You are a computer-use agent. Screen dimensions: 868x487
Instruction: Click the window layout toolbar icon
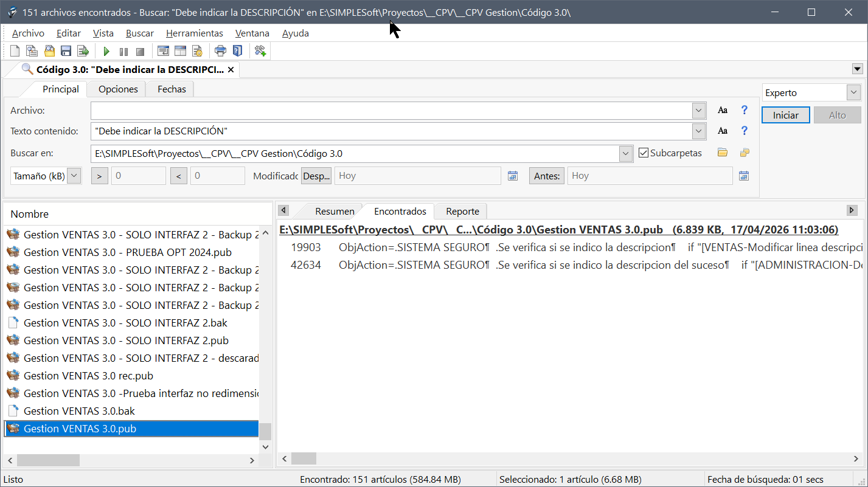[x=180, y=51]
